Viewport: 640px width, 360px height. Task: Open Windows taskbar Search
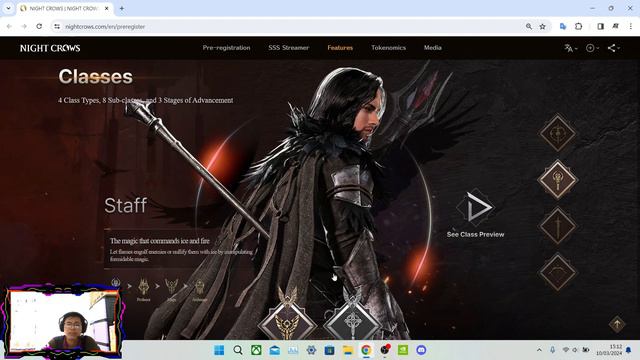pyautogui.click(x=238, y=350)
